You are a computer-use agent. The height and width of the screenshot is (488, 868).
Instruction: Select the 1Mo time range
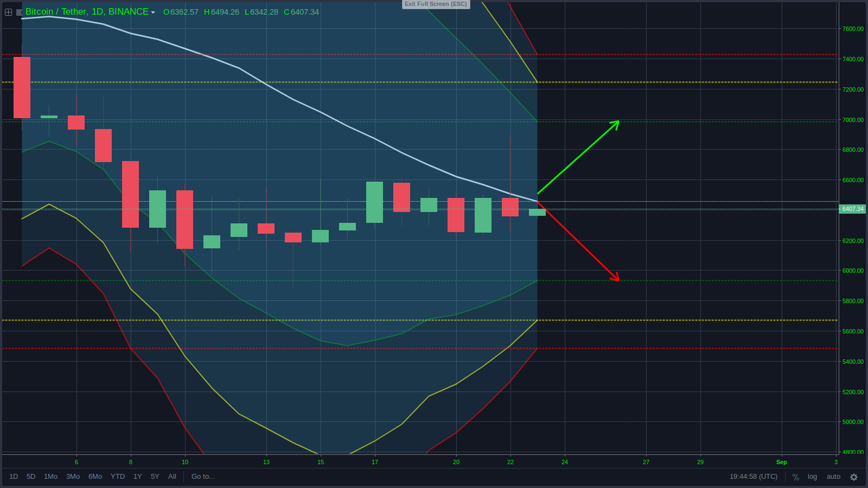coord(50,477)
